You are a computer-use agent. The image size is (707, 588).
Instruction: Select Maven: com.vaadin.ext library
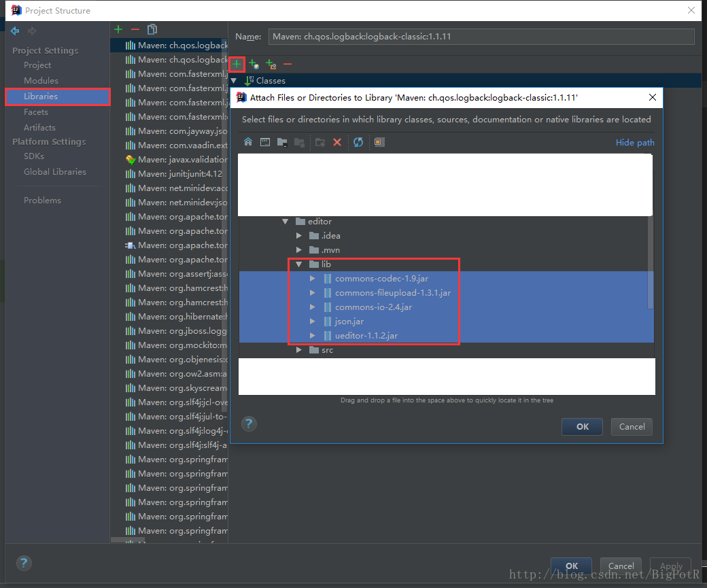pos(169,145)
